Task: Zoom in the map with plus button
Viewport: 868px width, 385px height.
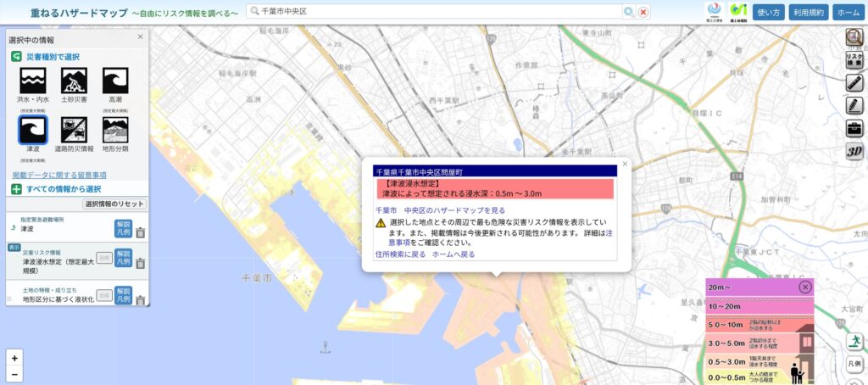Action: click(x=14, y=358)
